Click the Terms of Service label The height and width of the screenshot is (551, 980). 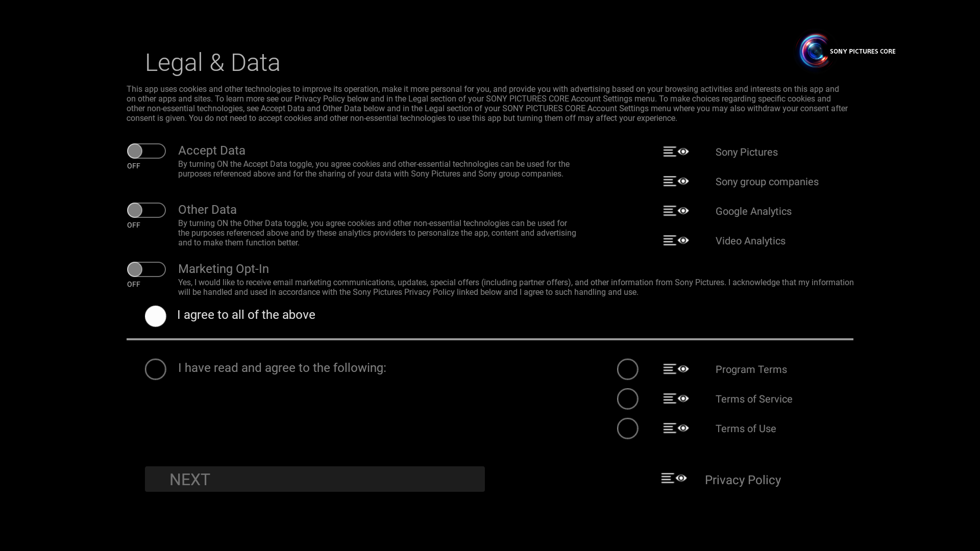[x=753, y=399]
